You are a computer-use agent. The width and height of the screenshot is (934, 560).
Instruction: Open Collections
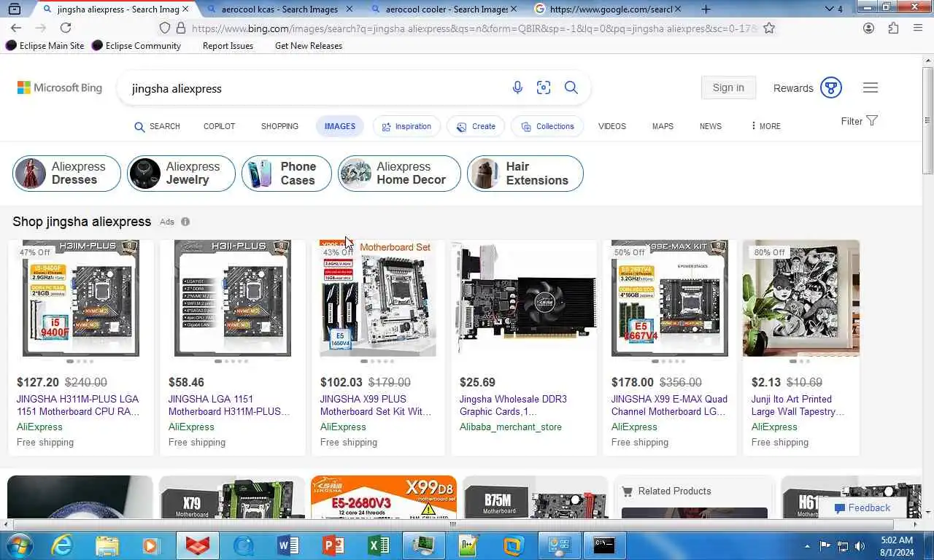click(547, 126)
